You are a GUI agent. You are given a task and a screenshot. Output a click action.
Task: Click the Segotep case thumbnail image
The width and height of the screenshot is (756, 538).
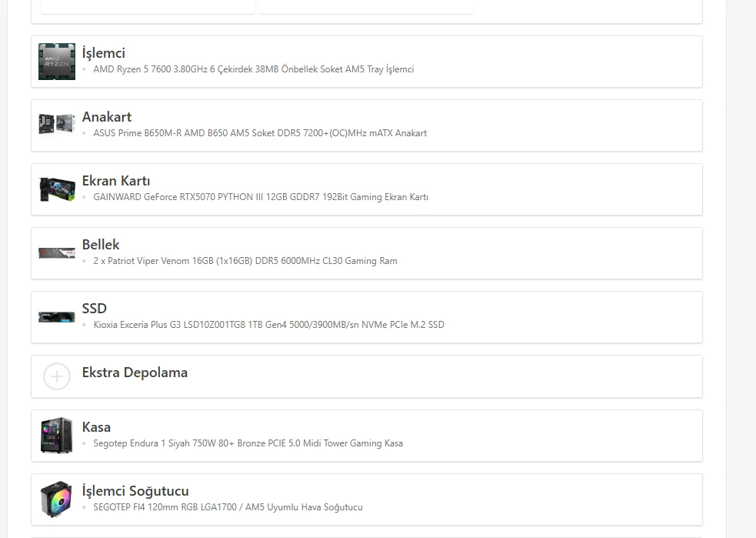[57, 436]
